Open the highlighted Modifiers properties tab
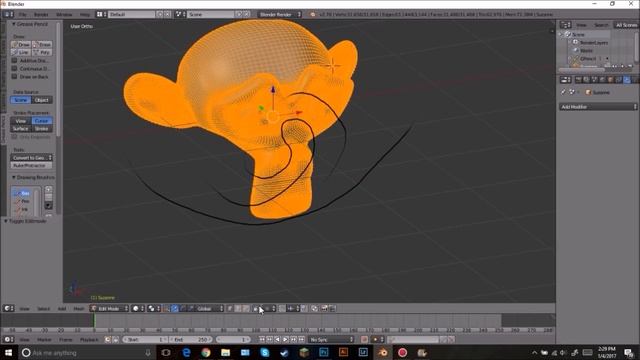This screenshot has width=640, height=360. pos(627,80)
